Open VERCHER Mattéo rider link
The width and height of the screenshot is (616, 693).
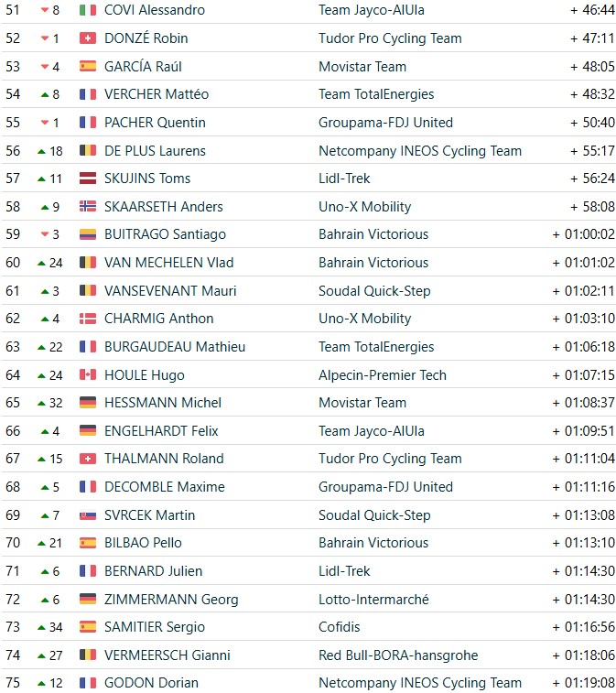(157, 94)
